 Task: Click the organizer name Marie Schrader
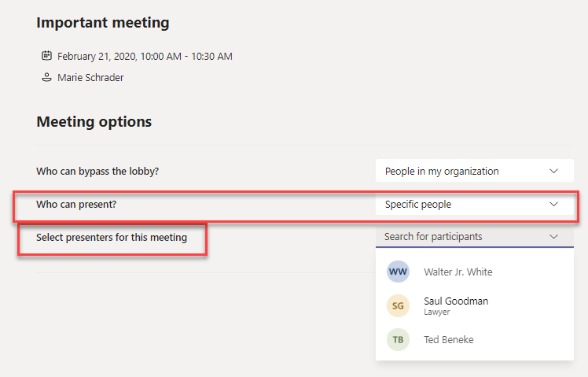point(90,77)
